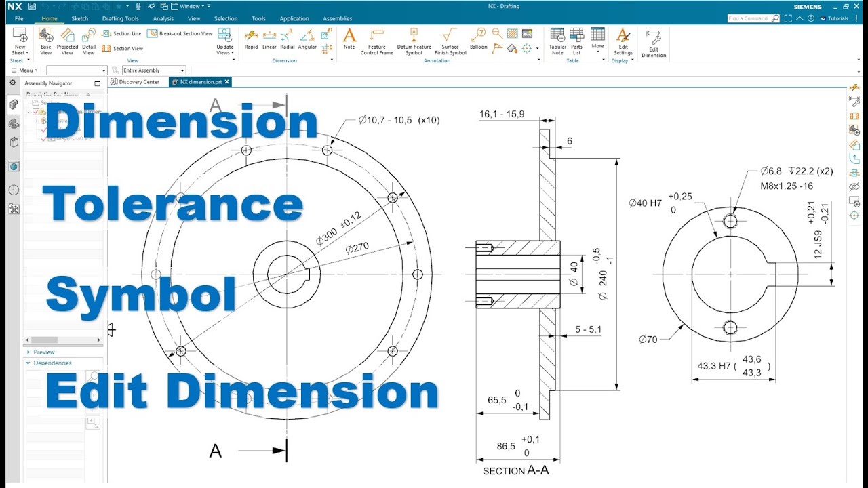Add a Detail View
The height and width of the screenshot is (488, 868).
coord(89,42)
